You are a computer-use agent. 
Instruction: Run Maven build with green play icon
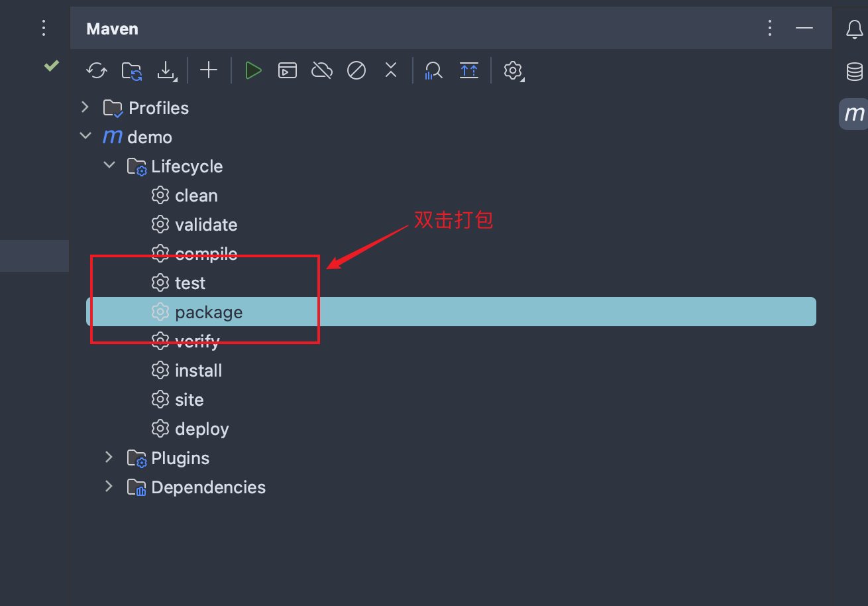point(253,70)
